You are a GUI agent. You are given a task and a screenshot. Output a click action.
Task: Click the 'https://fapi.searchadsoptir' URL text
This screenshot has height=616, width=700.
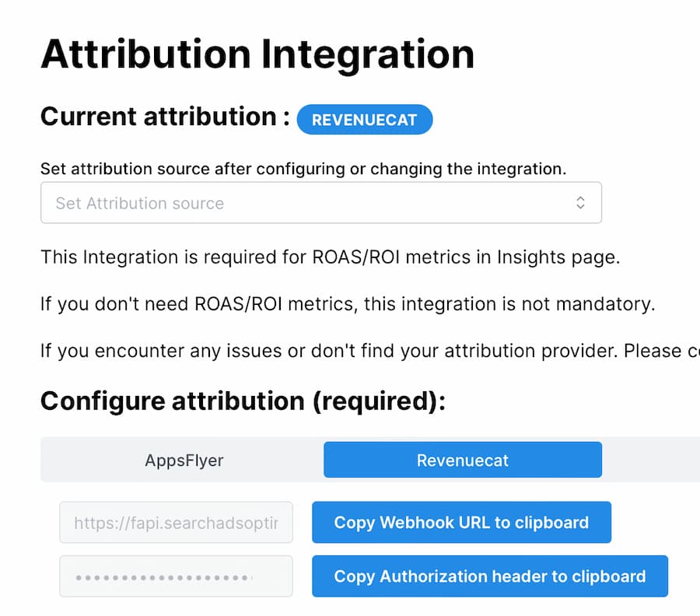pos(176,523)
